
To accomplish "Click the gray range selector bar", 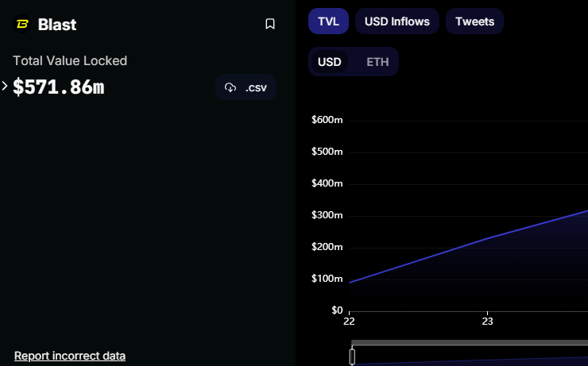I will [470, 343].
